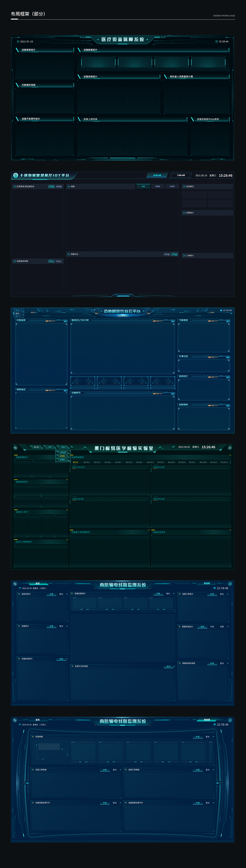Click the calendar icon beside 2022-01-23

18,41
